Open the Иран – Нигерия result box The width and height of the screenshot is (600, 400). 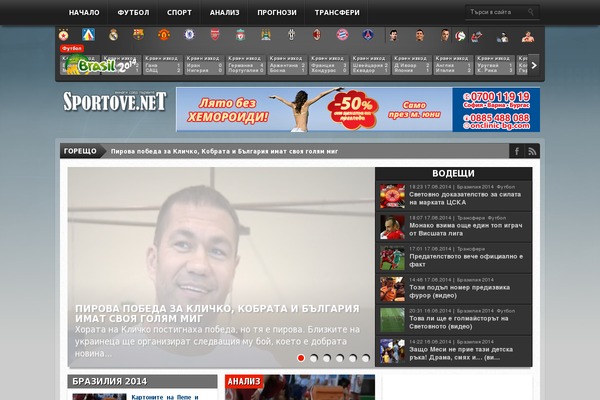click(x=204, y=65)
